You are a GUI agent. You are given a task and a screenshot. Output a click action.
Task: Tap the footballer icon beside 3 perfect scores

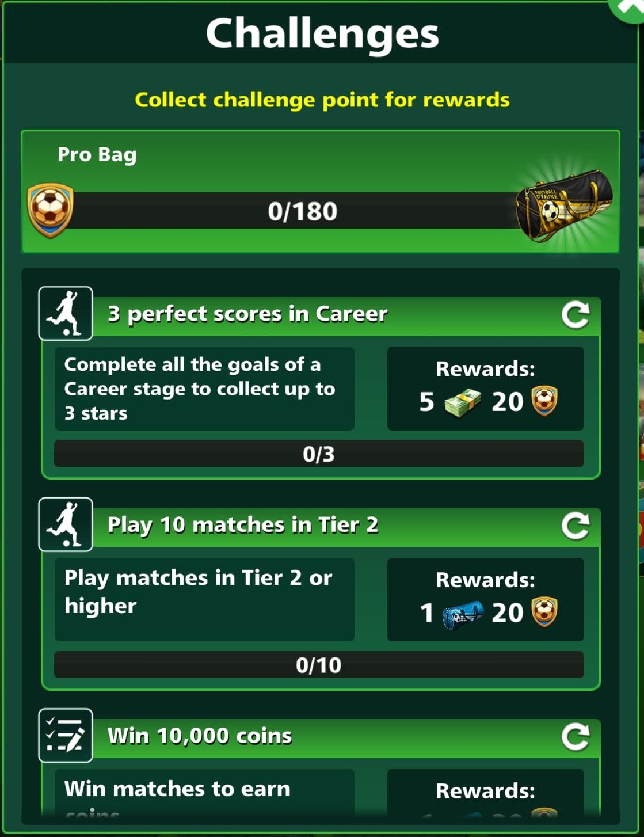click(x=66, y=314)
